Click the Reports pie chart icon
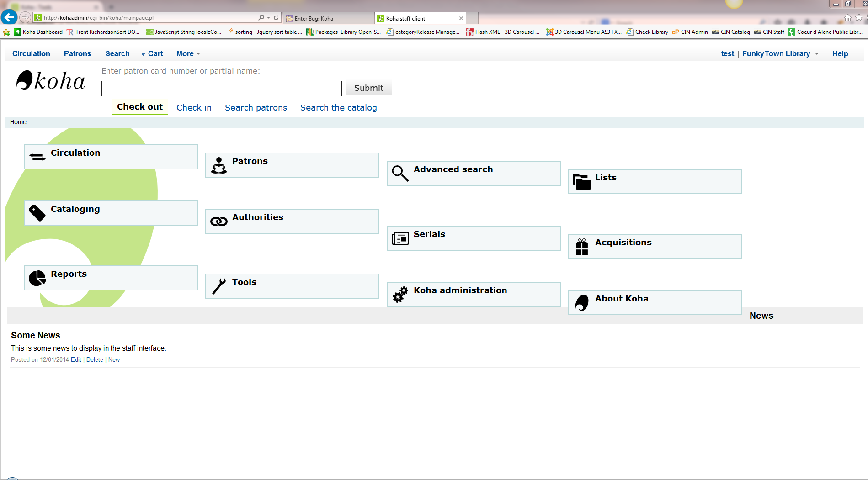 [x=37, y=278]
